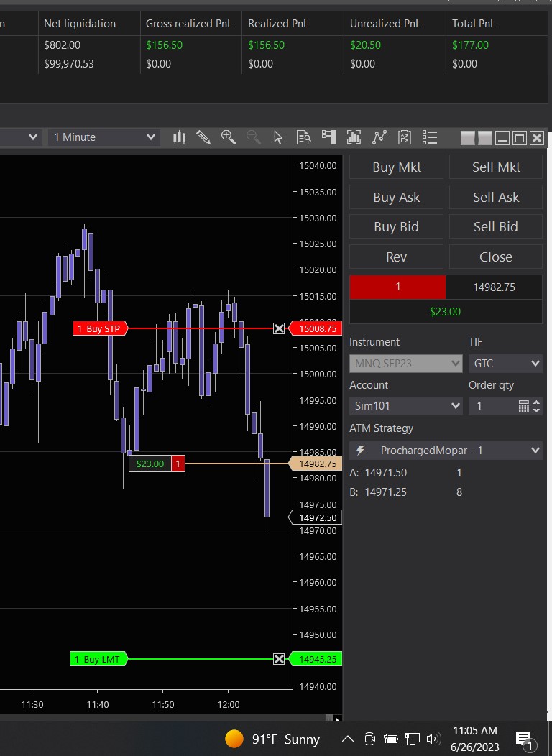Select the cursor pointer tool
This screenshot has width=552, height=756.
(x=278, y=137)
